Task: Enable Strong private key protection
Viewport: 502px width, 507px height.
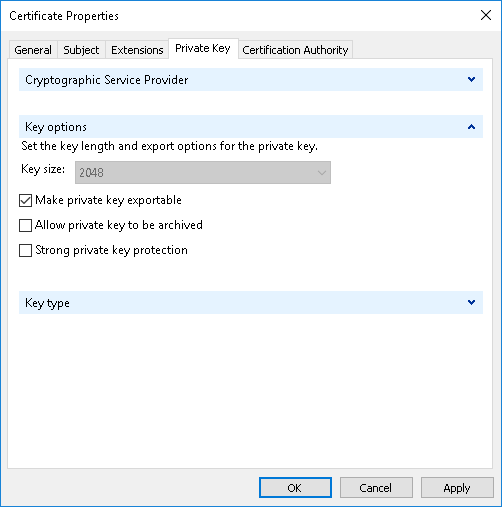Action: (25, 250)
